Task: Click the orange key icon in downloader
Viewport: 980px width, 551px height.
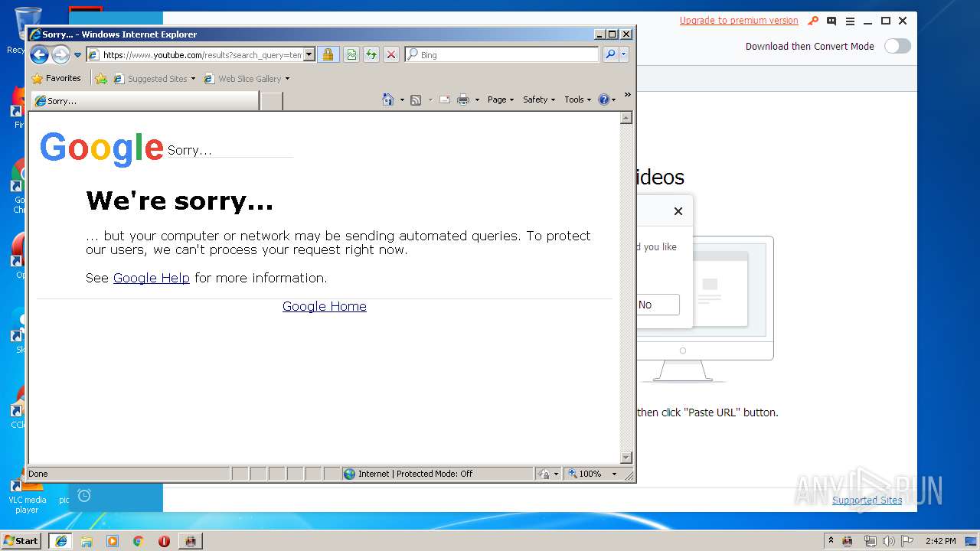Action: pos(813,21)
